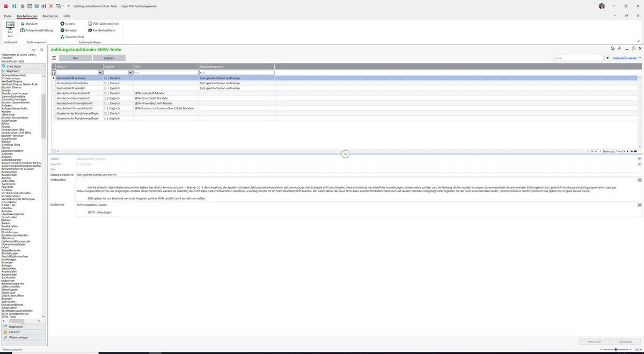Open Standardzuordnungen in sidebar tree
644x354 pixels.
coord(15,93)
